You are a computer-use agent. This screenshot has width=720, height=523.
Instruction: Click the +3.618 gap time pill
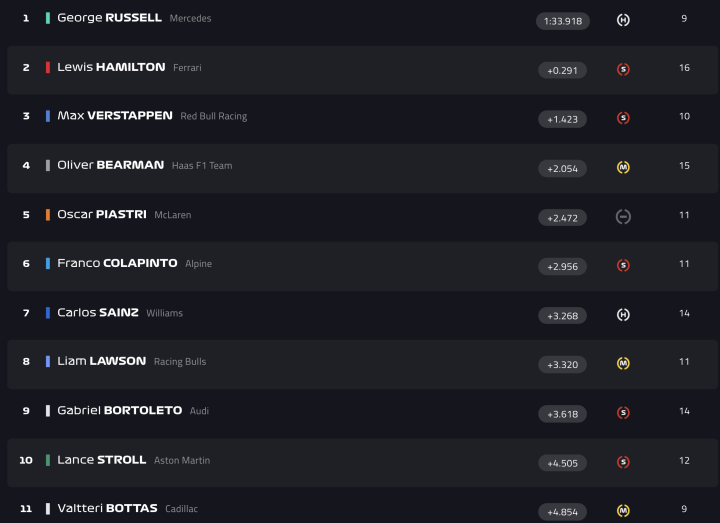click(562, 414)
